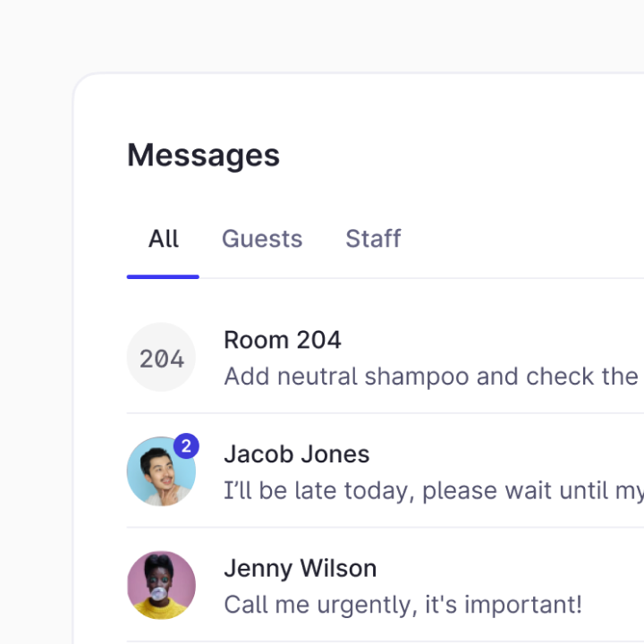Click the divider between Jacob Jones and Jenny Wilson
The width and height of the screenshot is (644, 644).
pyautogui.click(x=385, y=528)
